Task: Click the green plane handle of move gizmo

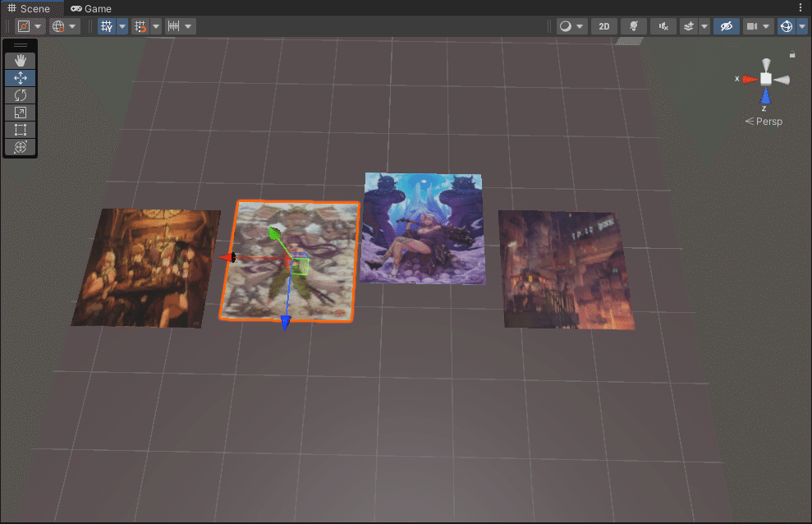Action: [x=300, y=267]
